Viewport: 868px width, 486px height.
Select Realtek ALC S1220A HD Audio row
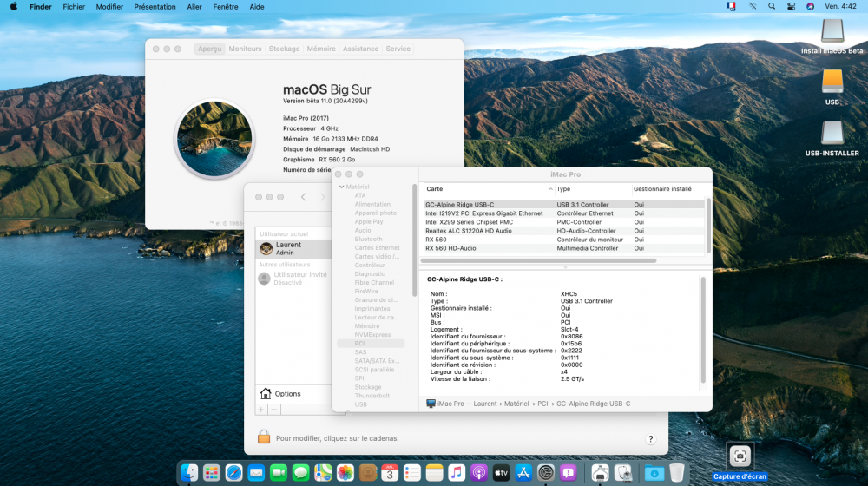[564, 231]
